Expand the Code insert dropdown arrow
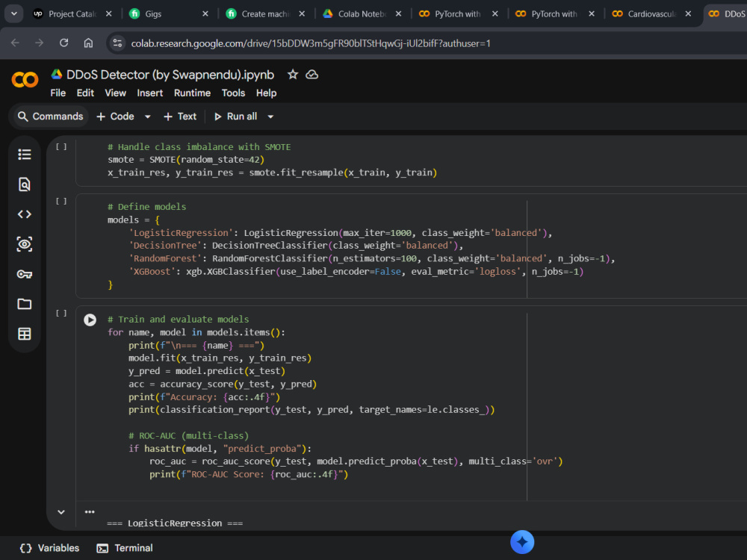Screen dimensions: 747x560 (148, 116)
